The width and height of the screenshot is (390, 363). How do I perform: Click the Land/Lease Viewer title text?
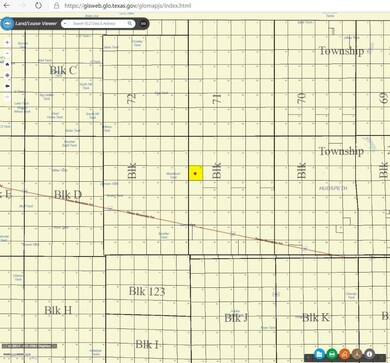[36, 24]
